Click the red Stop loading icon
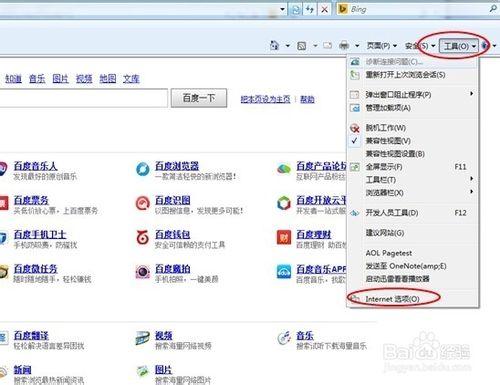Image resolution: width=500 pixels, height=385 pixels. [324, 10]
